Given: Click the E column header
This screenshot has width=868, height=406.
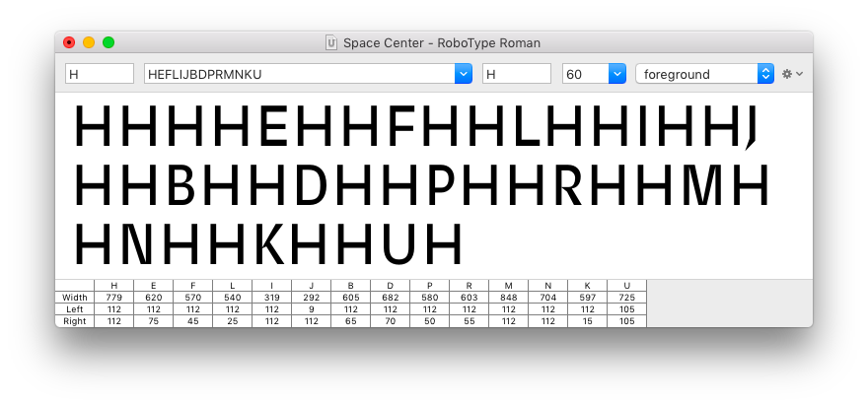Looking at the screenshot, I should coord(153,286).
